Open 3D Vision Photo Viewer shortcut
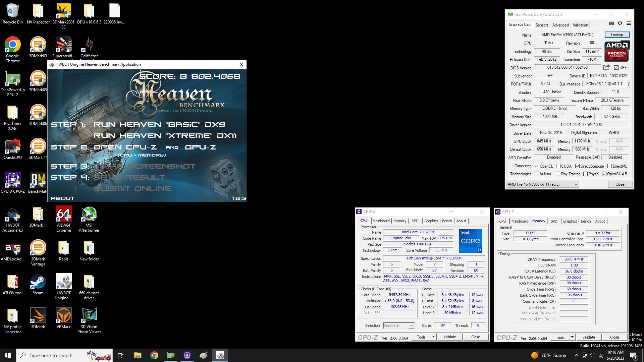The width and height of the screenshot is (644, 362). (x=89, y=320)
